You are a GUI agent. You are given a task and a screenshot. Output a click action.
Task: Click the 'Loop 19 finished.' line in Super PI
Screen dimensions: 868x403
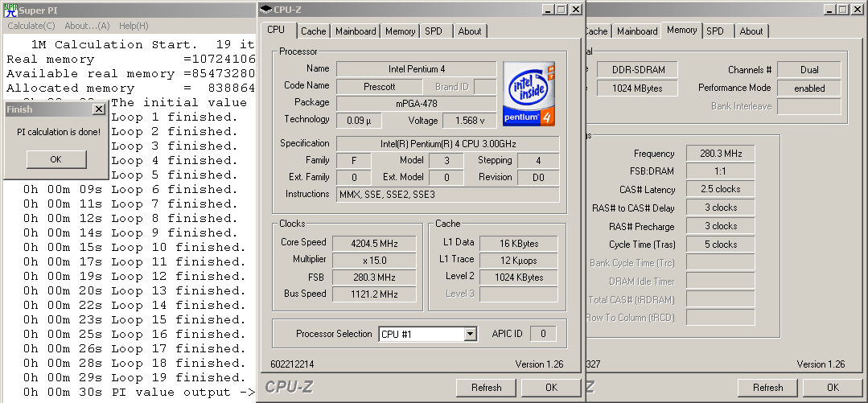point(134,377)
